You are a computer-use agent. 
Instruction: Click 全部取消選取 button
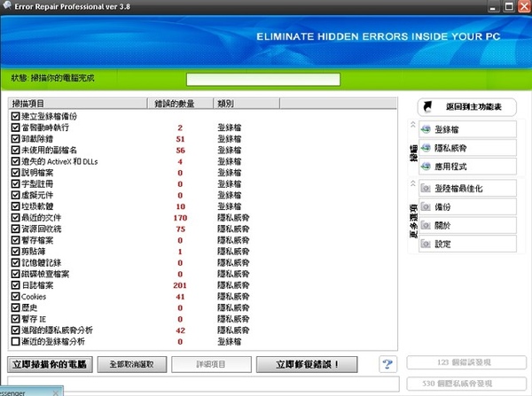tap(132, 364)
